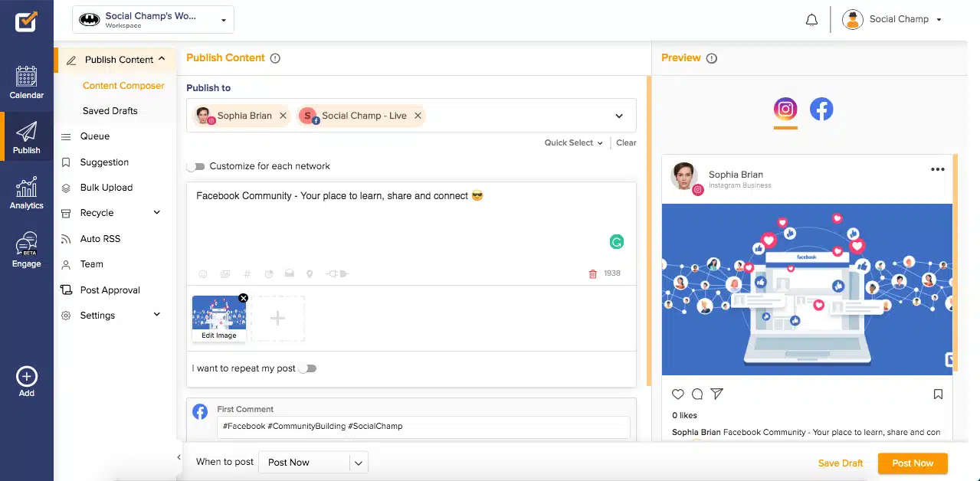Enable Customize for each network toggle
The height and width of the screenshot is (481, 980).
point(196,166)
